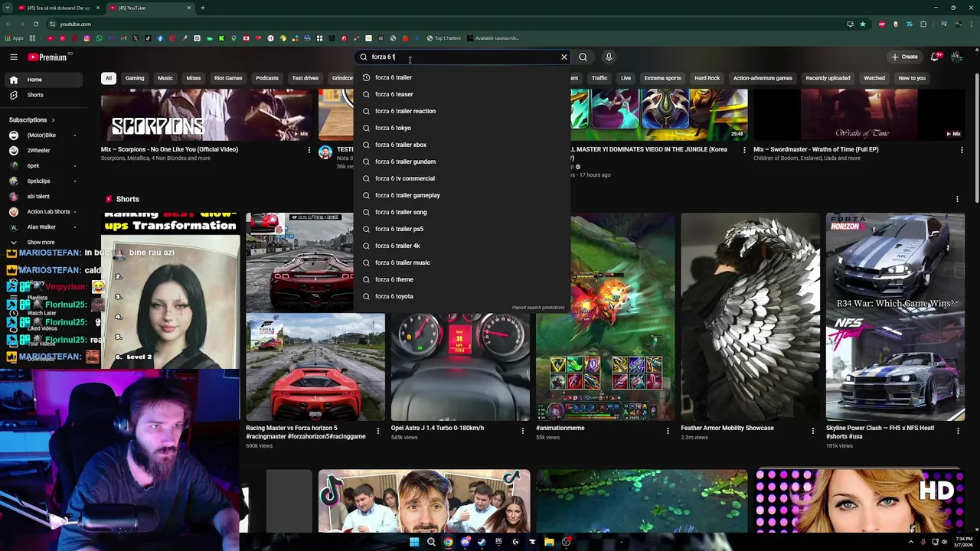Open the Alan Walker channel subscription
980x551 pixels.
41,227
